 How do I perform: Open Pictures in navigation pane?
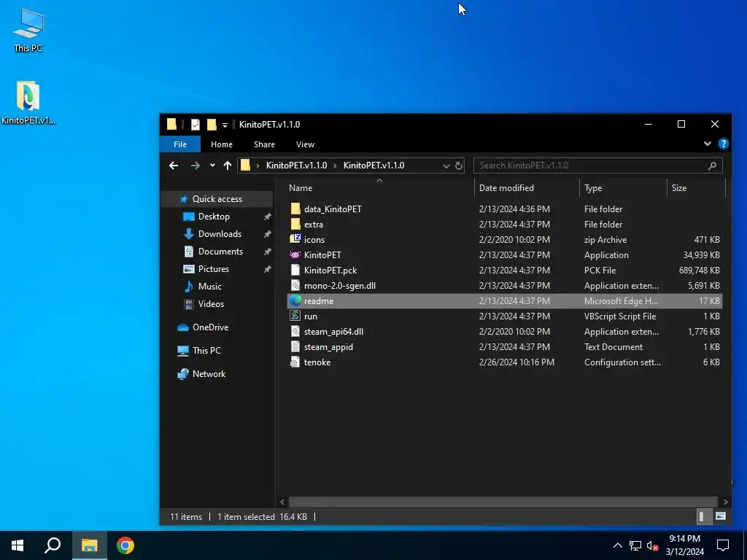(214, 269)
